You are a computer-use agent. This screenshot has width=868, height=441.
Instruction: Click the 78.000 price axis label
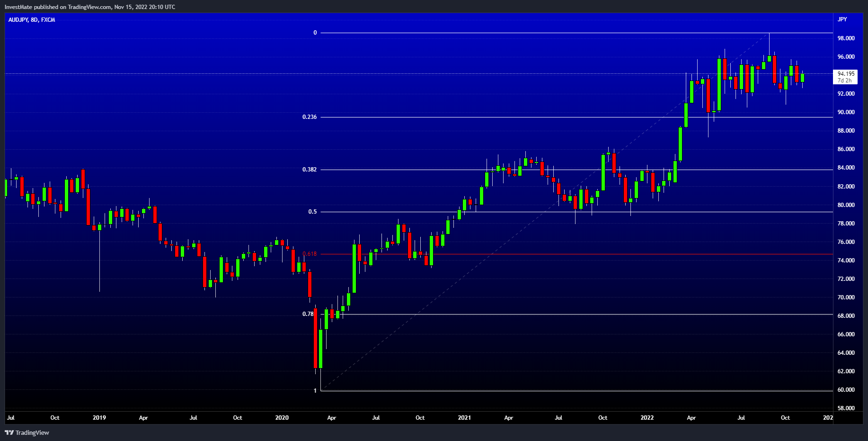[x=846, y=224]
